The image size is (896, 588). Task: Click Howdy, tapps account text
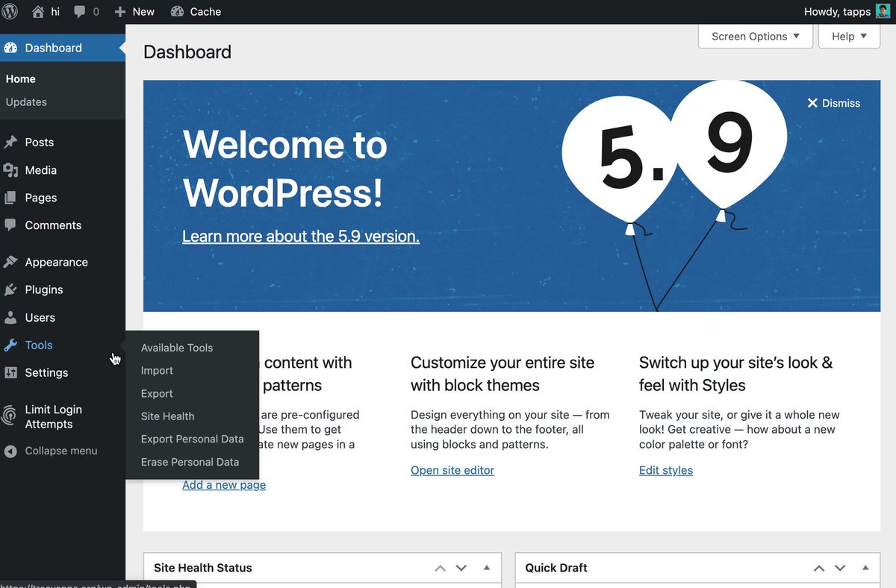[x=837, y=11]
